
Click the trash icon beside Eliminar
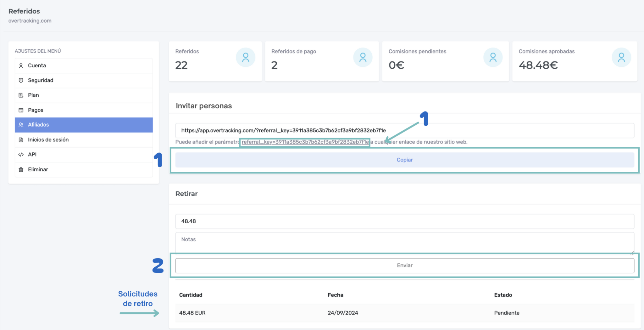click(x=21, y=169)
